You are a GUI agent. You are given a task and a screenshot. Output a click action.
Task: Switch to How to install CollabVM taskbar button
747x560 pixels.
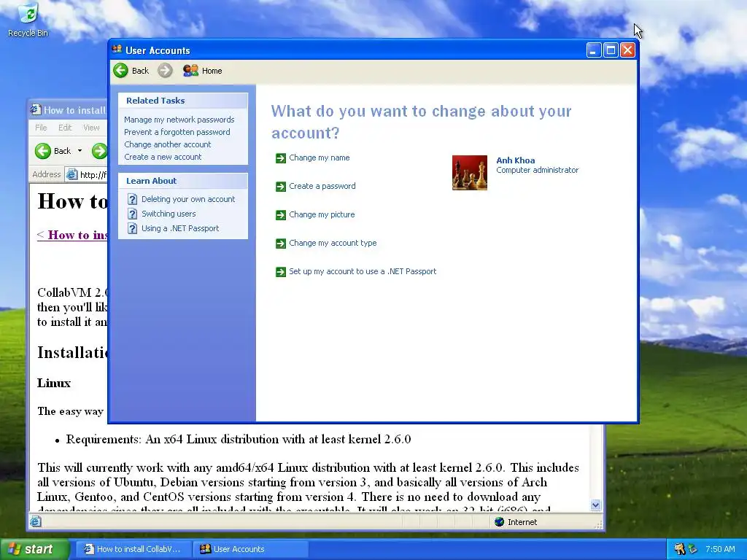click(133, 549)
